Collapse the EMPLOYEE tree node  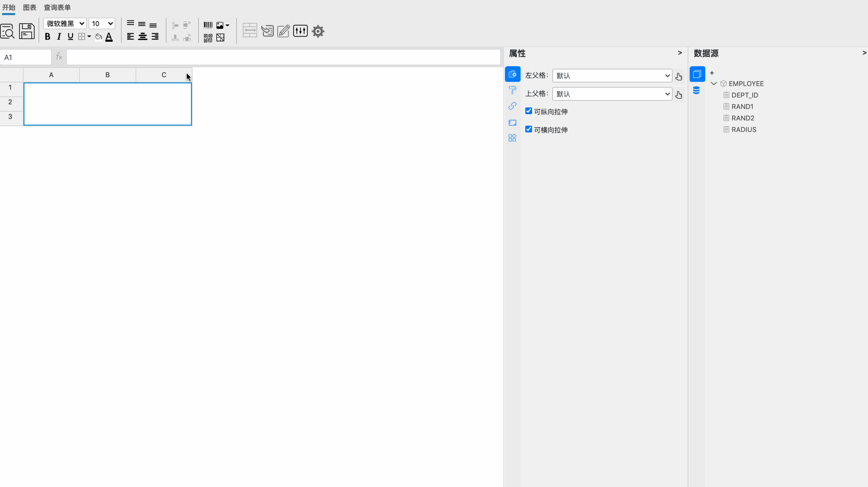714,83
